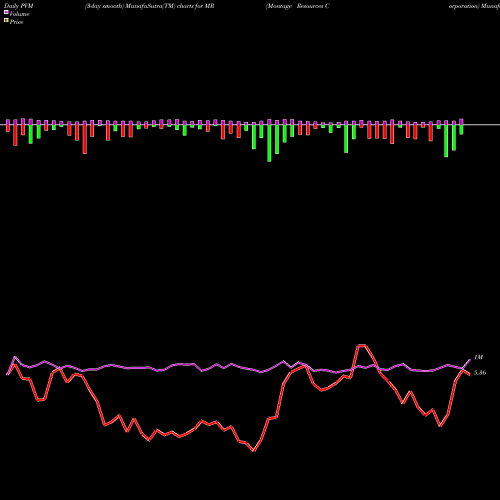The height and width of the screenshot is (500, 500).
Task: Click the Price legend color swatch
Action: [x=6, y=20]
